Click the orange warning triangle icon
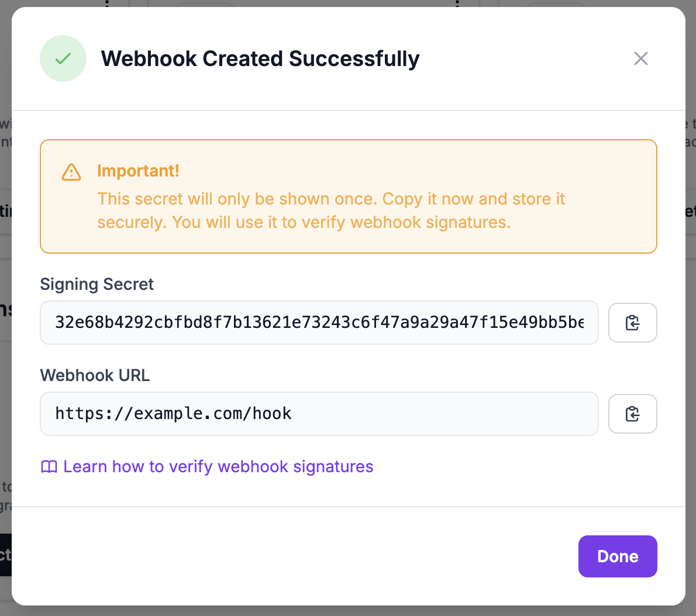Image resolution: width=696 pixels, height=616 pixels. [71, 172]
